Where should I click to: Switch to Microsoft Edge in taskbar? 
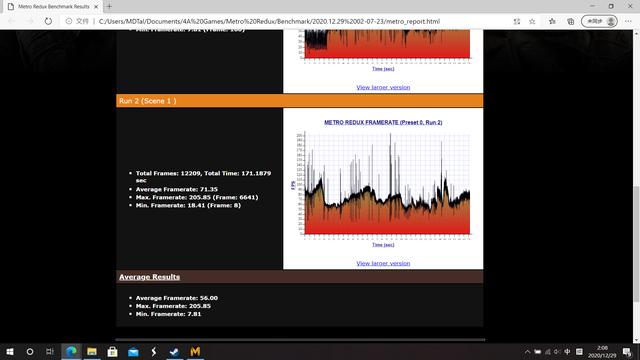[x=71, y=351]
